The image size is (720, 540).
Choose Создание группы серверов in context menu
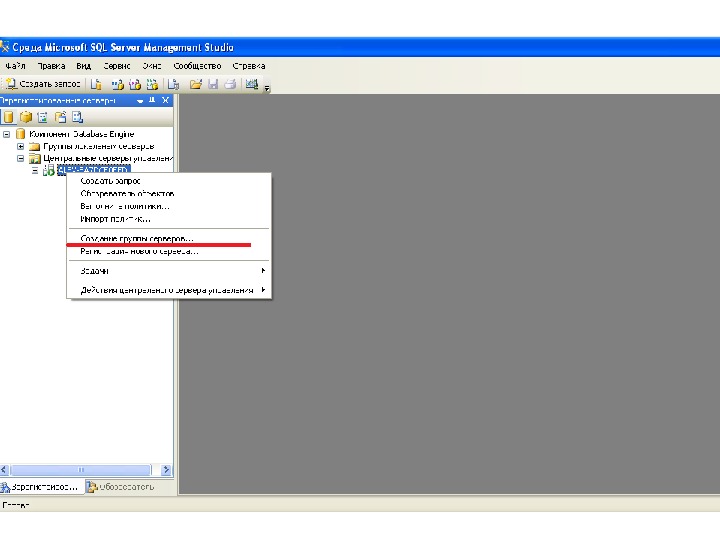pyautogui.click(x=169, y=239)
